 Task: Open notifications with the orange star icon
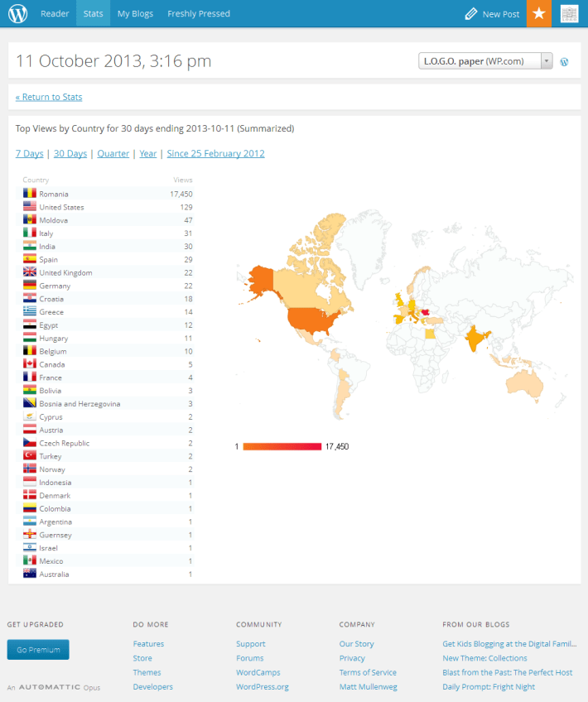click(x=539, y=13)
